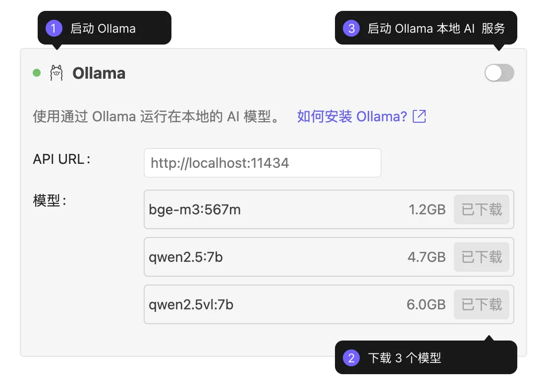Focus the API URL input field
This screenshot has height=392, width=550.
(262, 163)
